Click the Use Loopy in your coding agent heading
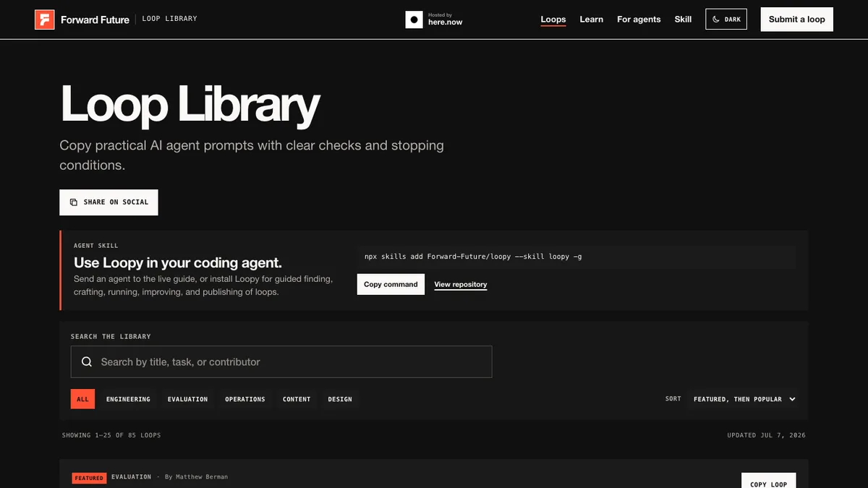The image size is (868, 488). tap(178, 263)
